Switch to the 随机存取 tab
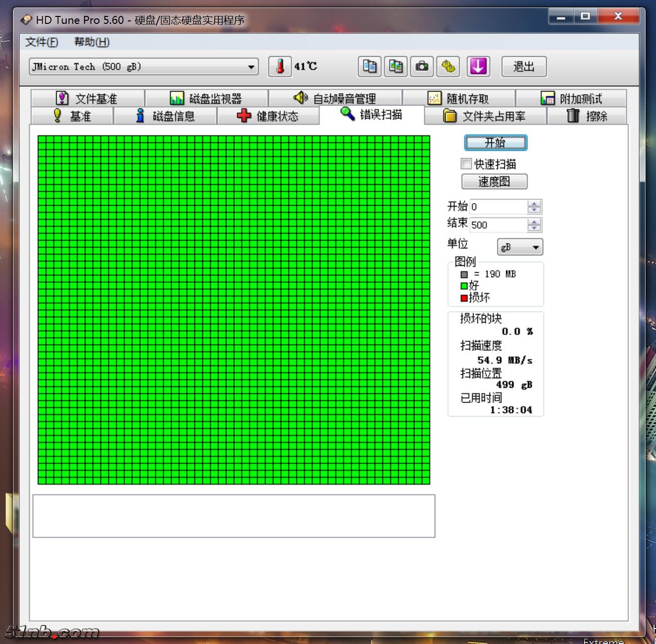Screen dimensions: 656x644 click(459, 99)
